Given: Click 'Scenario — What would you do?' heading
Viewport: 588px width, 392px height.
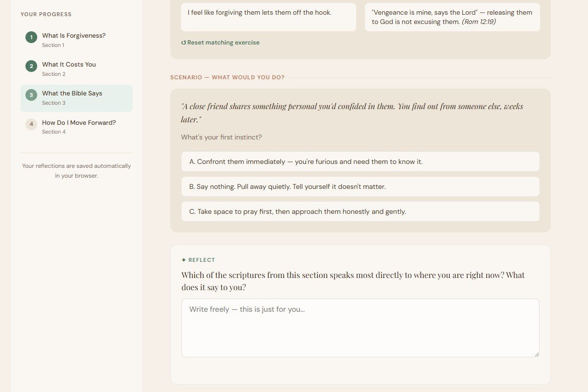Looking at the screenshot, I should 227,77.
